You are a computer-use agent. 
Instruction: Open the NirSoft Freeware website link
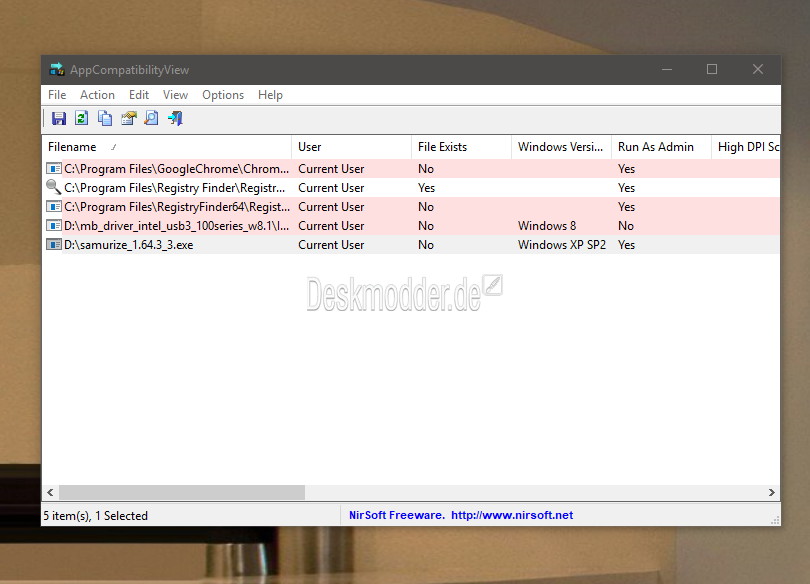point(461,515)
